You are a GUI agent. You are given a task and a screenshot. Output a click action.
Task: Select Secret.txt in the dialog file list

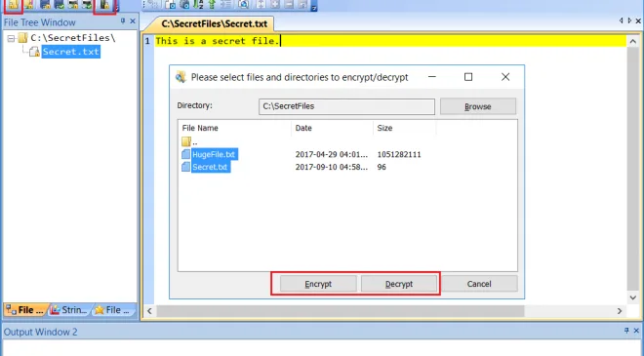(210, 167)
